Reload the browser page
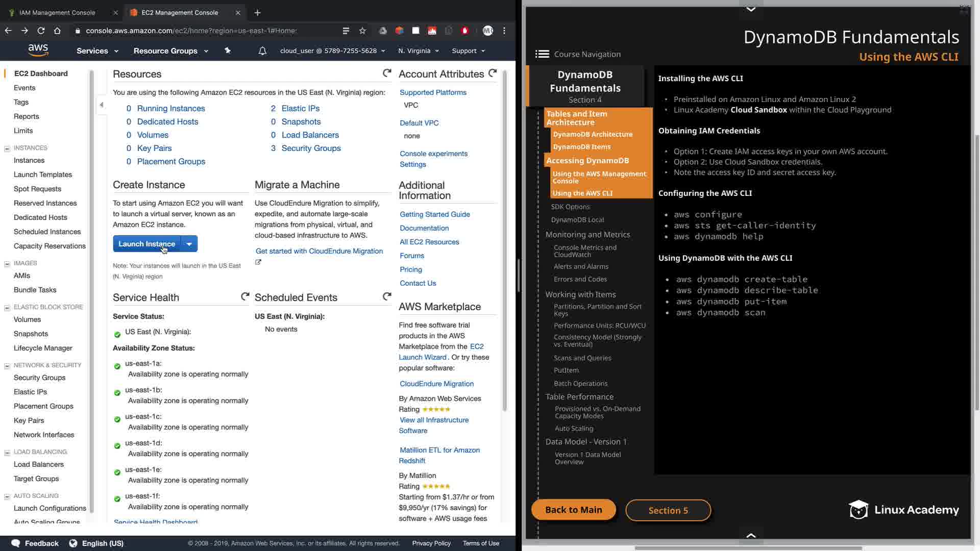The height and width of the screenshot is (551, 980). (41, 31)
